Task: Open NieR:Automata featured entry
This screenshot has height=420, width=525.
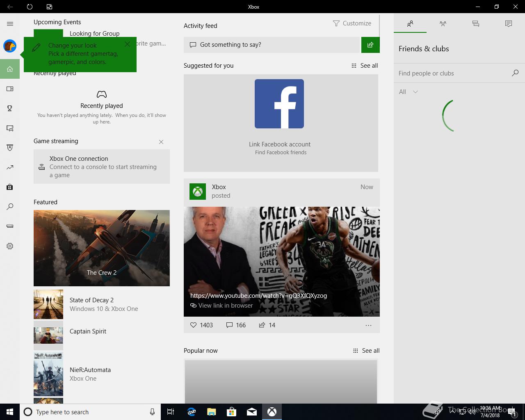Action: click(102, 374)
